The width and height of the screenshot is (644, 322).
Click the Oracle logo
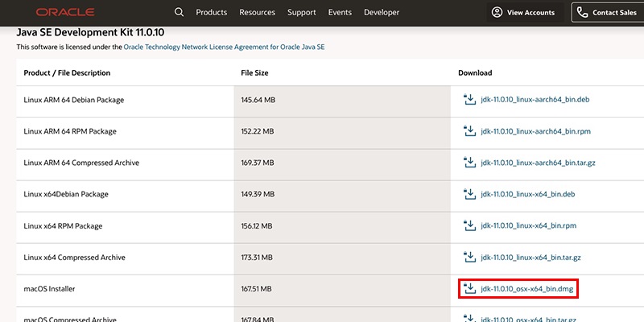65,12
